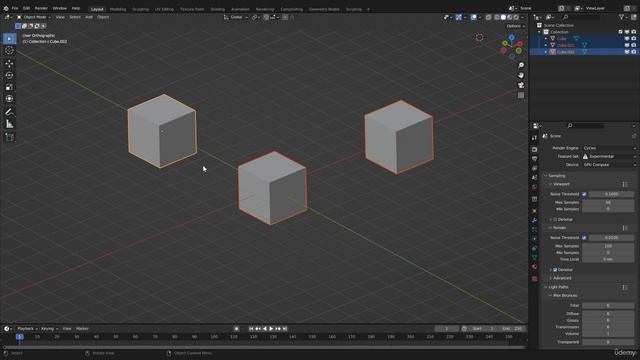
Task: Click the pan view hand icon
Action: [521, 76]
